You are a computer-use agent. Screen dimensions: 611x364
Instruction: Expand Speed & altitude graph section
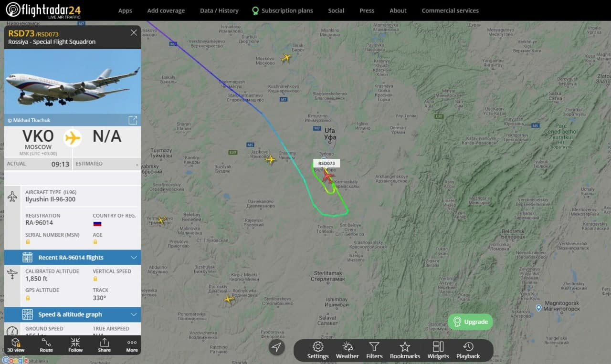(73, 314)
